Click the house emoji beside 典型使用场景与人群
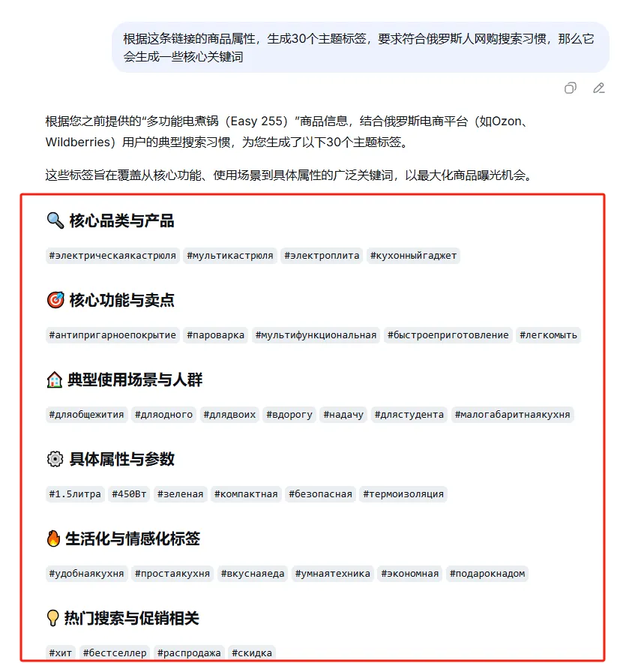This screenshot has height=663, width=644. pos(54,379)
